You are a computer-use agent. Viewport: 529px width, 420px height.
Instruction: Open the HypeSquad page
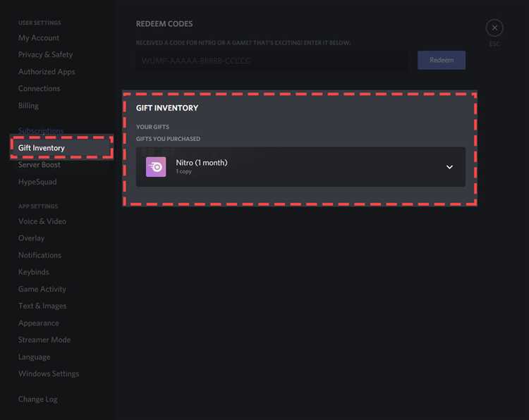point(37,182)
